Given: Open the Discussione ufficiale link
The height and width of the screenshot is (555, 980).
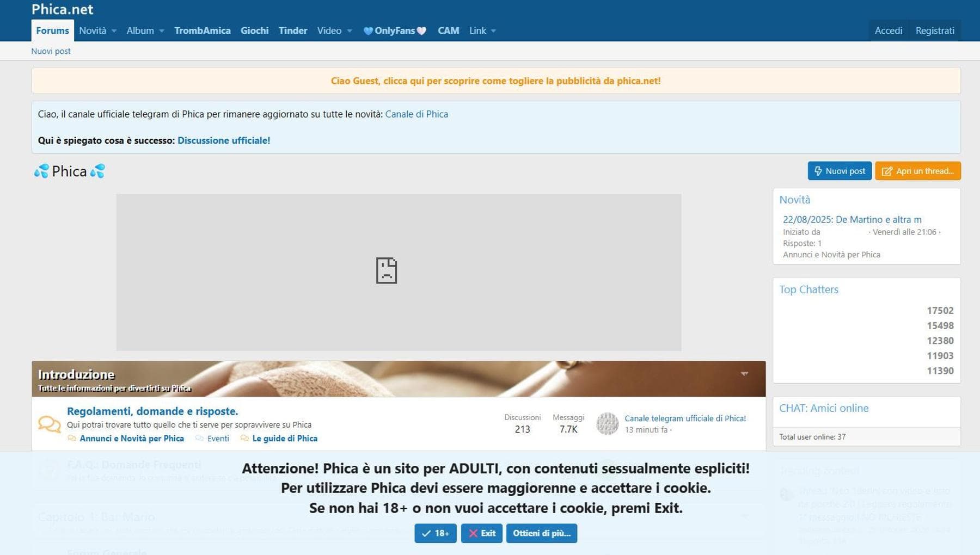Looking at the screenshot, I should [224, 140].
